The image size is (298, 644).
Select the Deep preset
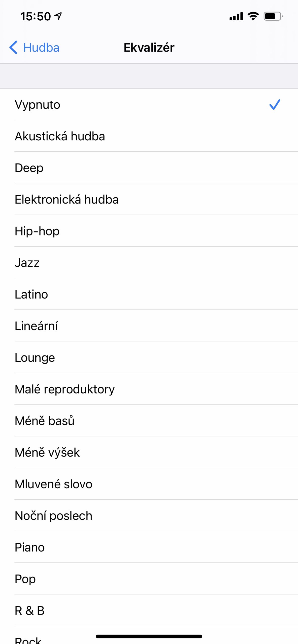[x=28, y=168]
